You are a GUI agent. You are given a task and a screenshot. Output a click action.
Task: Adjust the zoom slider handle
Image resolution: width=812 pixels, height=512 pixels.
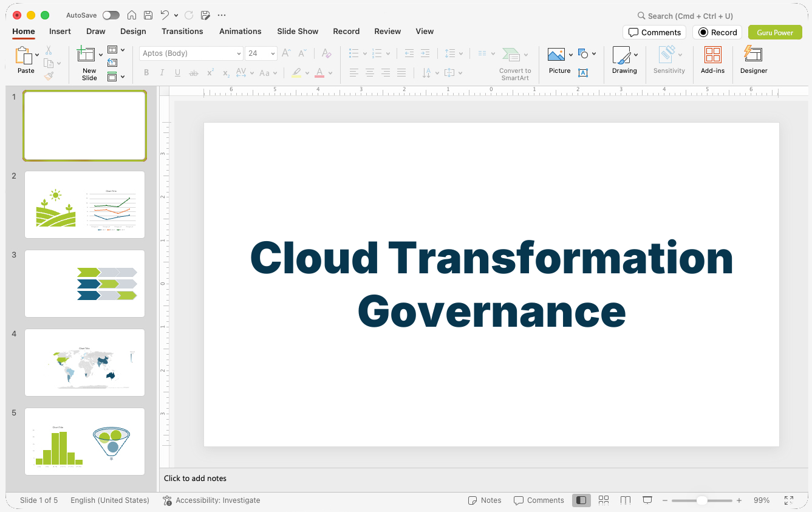pyautogui.click(x=701, y=500)
